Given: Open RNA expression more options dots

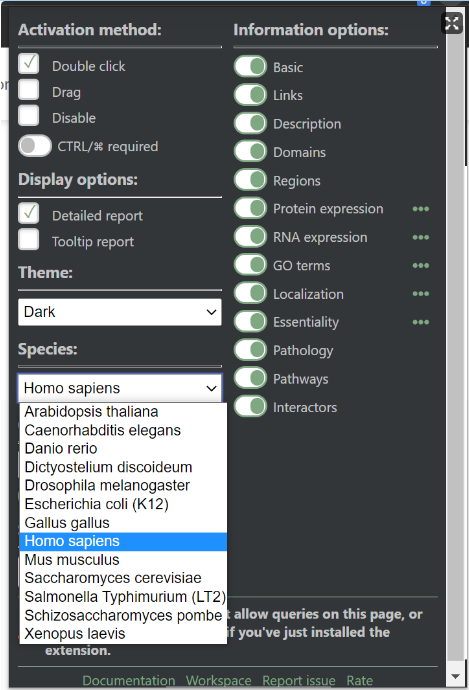Looking at the screenshot, I should coord(421,238).
